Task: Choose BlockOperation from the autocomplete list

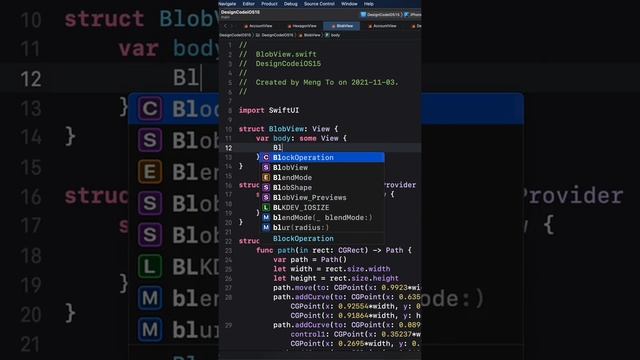Action: (x=322, y=158)
